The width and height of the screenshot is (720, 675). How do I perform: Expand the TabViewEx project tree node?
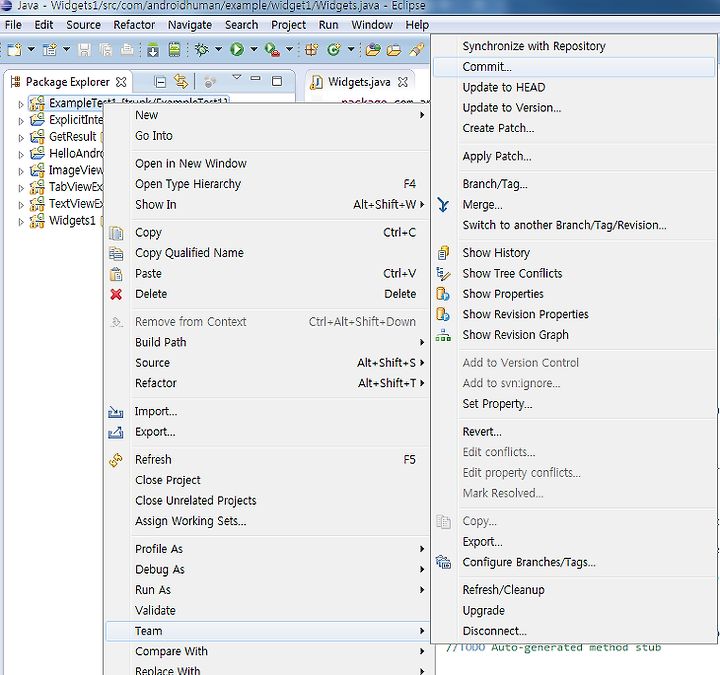point(21,188)
